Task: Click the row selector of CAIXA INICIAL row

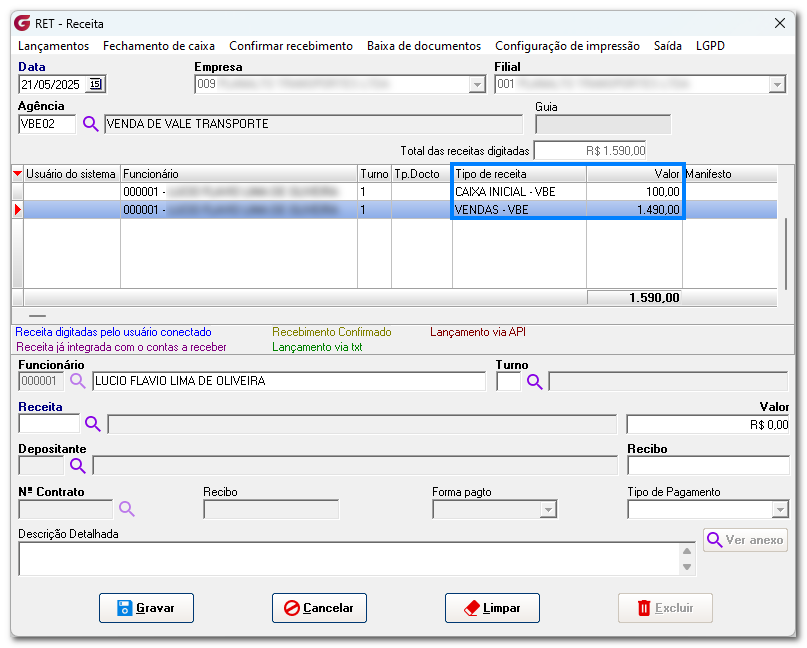Action: [x=17, y=192]
